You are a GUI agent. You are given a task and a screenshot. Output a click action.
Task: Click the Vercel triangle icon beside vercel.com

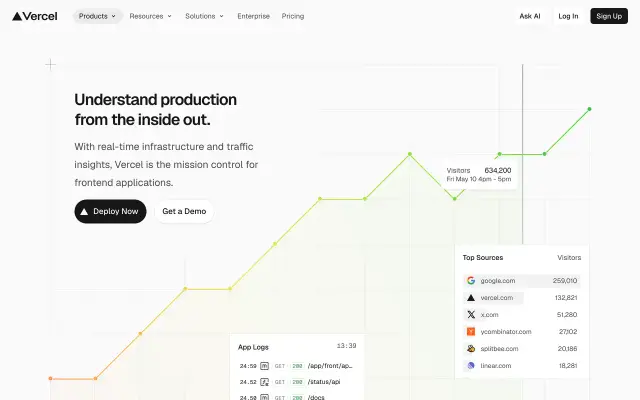click(x=471, y=298)
